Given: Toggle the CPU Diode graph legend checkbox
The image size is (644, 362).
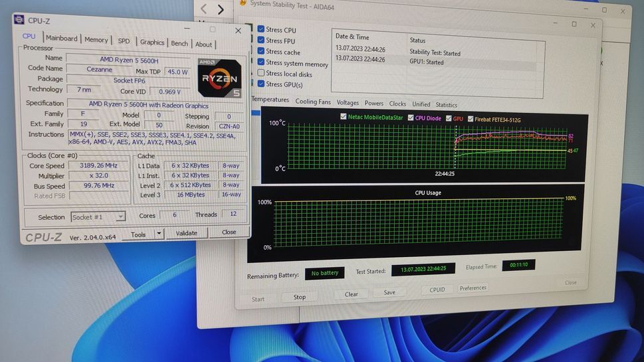Looking at the screenshot, I should click(x=411, y=118).
